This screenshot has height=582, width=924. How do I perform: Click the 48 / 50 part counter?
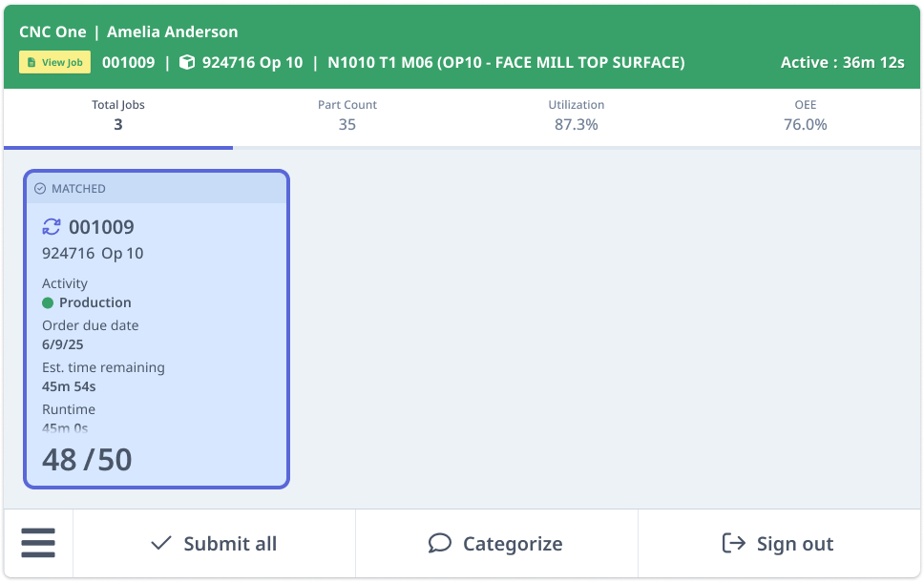[87, 460]
